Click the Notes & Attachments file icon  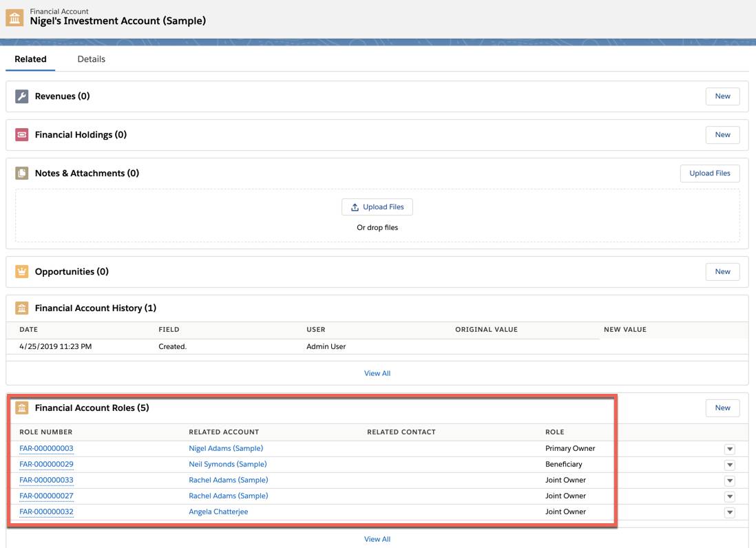click(x=22, y=173)
